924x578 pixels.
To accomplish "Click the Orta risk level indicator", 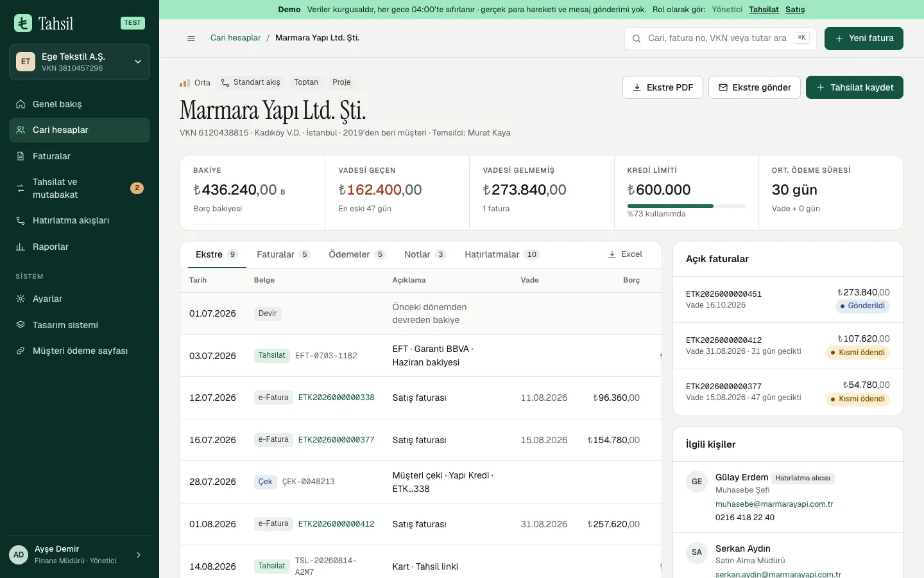I will pyautogui.click(x=195, y=83).
